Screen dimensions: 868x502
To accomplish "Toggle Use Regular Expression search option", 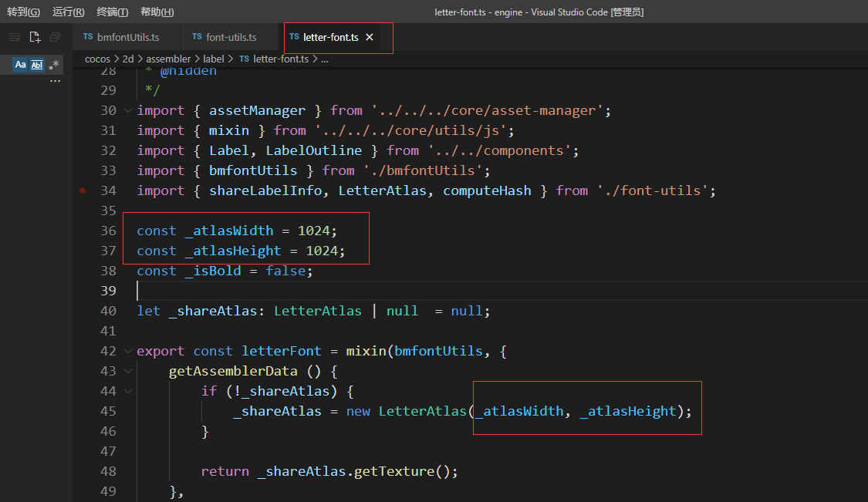I will (x=53, y=65).
